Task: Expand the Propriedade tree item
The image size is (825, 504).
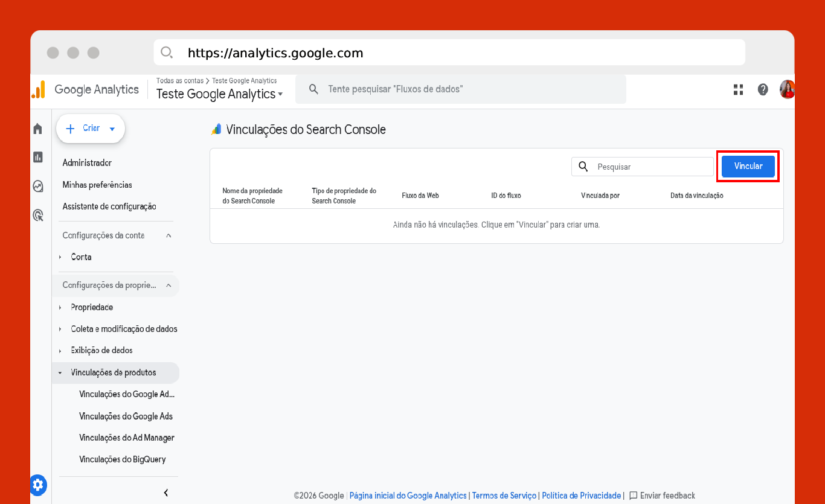Action: pos(92,307)
